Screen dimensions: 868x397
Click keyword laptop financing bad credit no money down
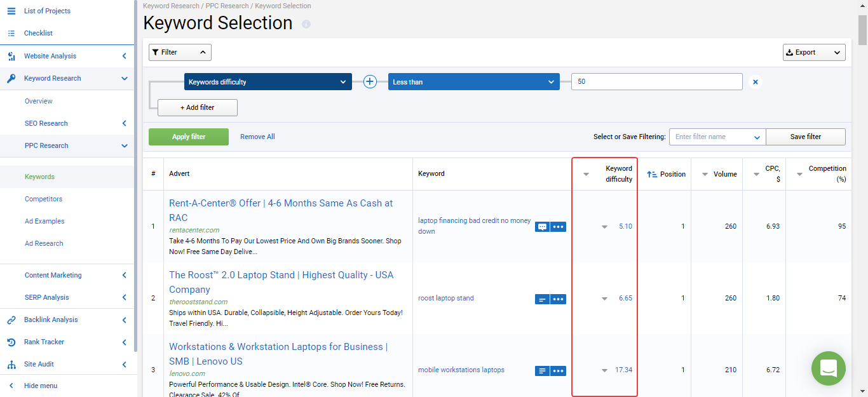click(474, 226)
